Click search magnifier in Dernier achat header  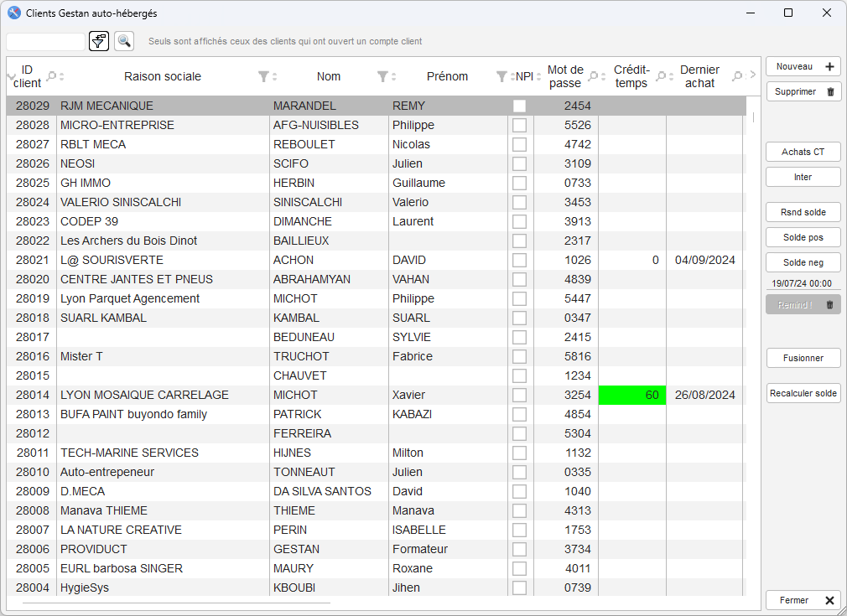pyautogui.click(x=737, y=76)
